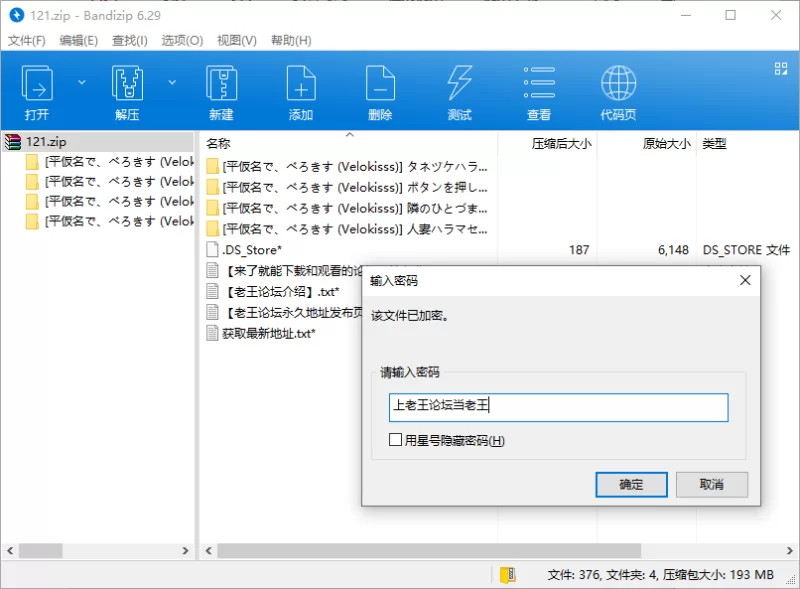Click the 删除 (Delete) toolbar icon
Image resolution: width=800 pixels, height=589 pixels.
[380, 92]
